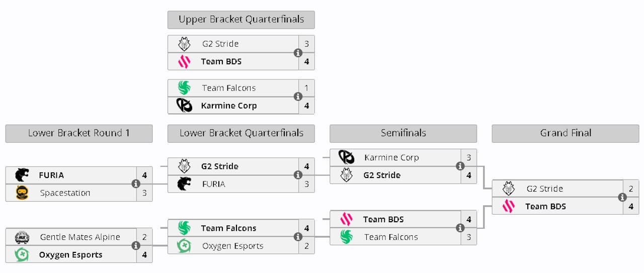The height and width of the screenshot is (273, 644).
Task: Open info for Karmine Corp vs G2 Stride semifinal
Action: pos(460,166)
